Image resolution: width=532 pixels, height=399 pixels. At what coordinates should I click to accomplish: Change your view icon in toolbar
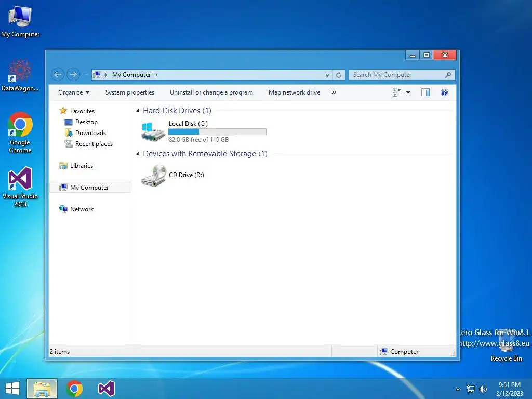[396, 92]
